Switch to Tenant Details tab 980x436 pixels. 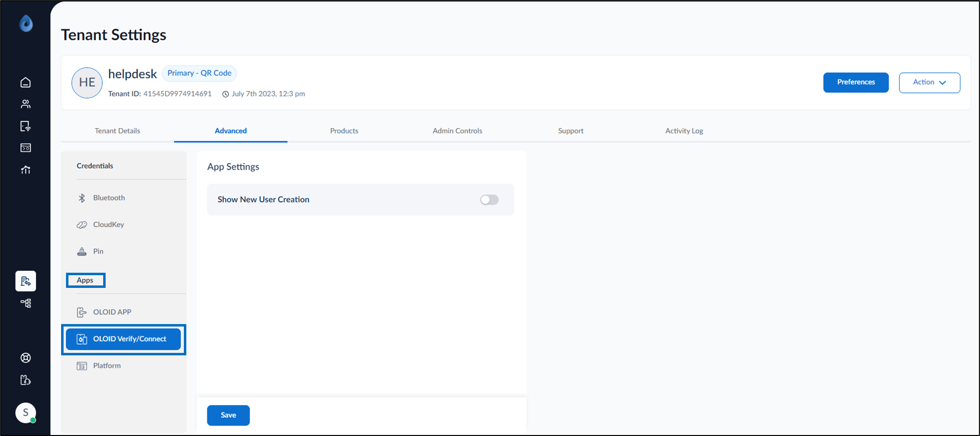[117, 131]
